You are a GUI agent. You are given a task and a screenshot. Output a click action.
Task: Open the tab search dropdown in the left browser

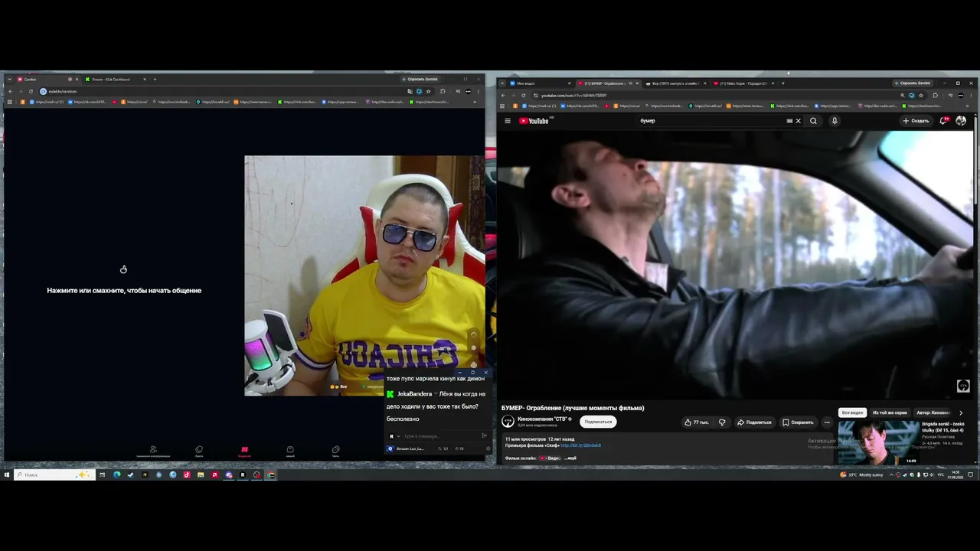(x=8, y=79)
